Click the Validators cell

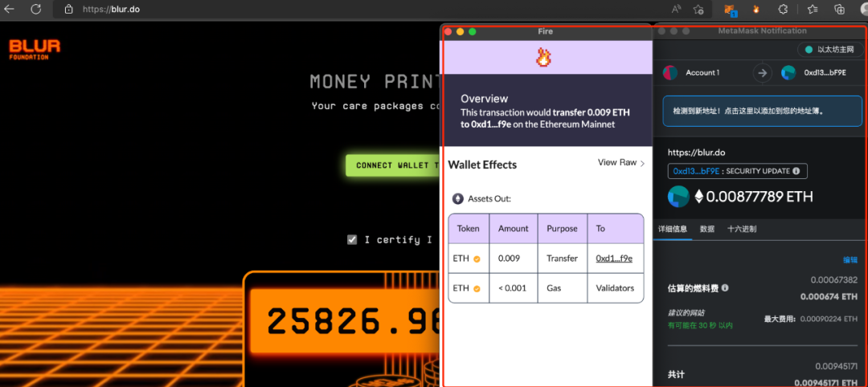click(616, 288)
